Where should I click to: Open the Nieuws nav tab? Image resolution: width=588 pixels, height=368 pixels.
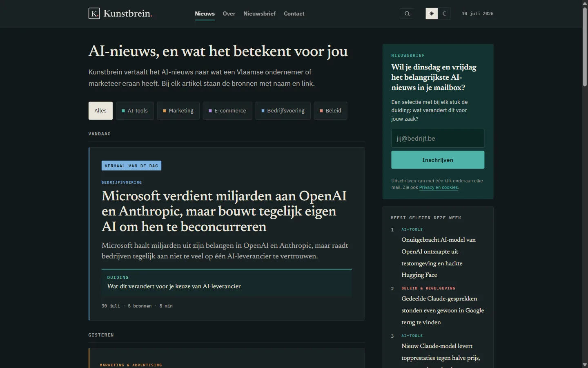coord(205,13)
